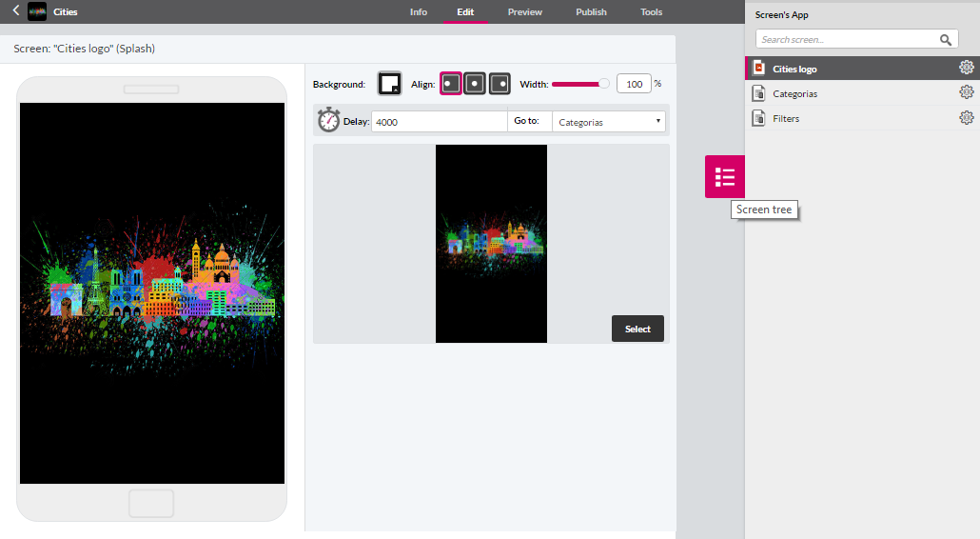Select right alignment option
This screenshot has height=539, width=980.
point(500,84)
